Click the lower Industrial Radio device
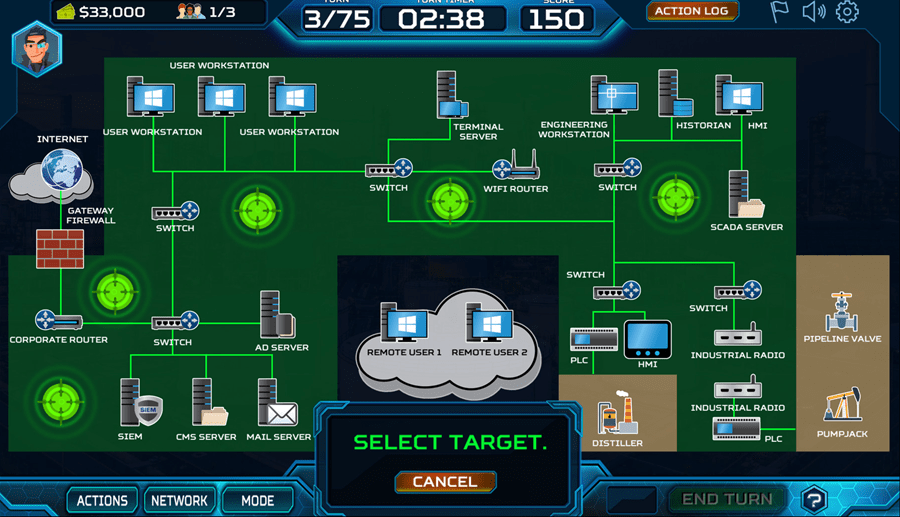Screen dimensions: 900x517 coord(738,387)
